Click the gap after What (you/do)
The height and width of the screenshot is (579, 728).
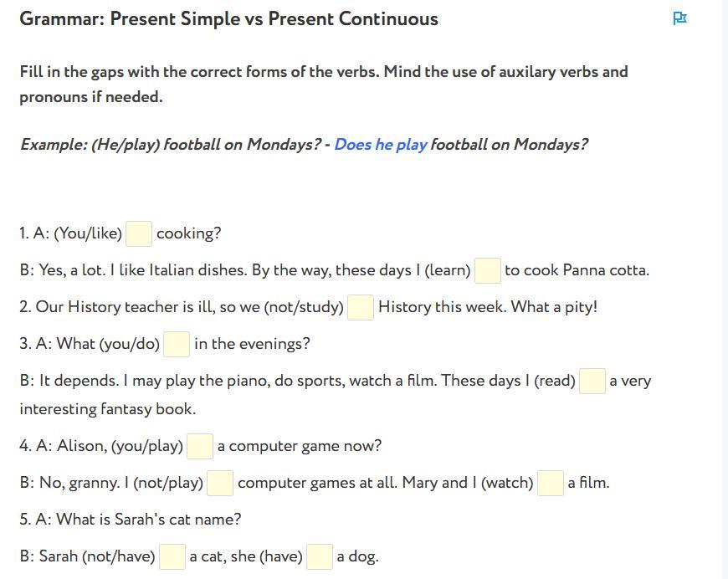coord(177,344)
